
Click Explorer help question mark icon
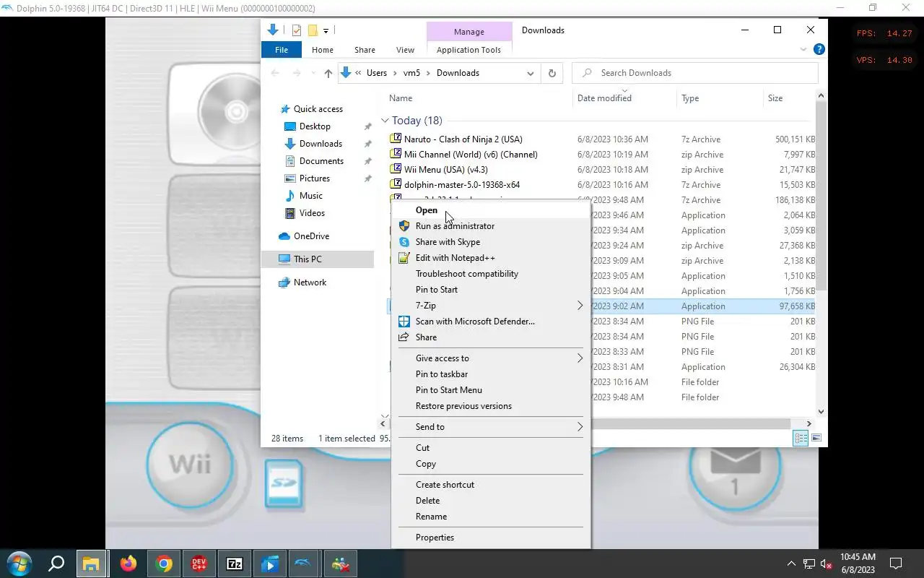pos(819,49)
